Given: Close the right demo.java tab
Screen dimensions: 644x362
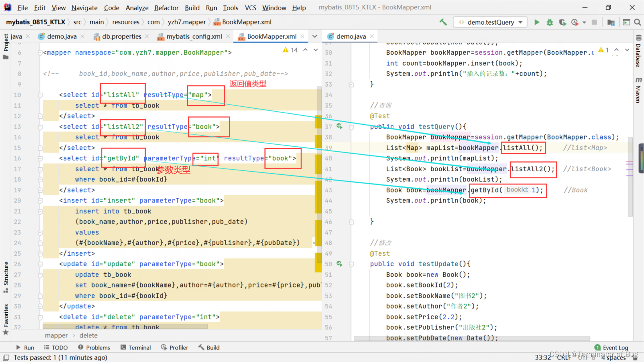Looking at the screenshot, I should [371, 36].
